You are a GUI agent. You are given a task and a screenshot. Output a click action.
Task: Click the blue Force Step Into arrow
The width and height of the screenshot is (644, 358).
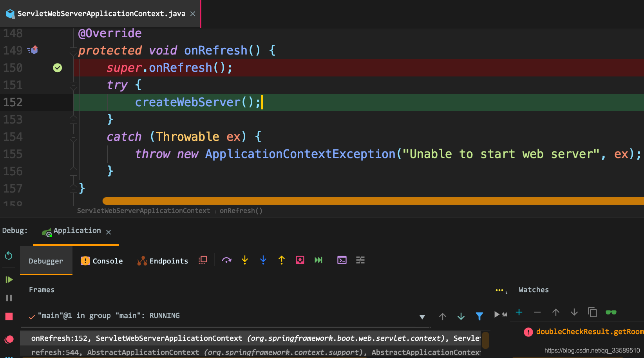point(263,260)
